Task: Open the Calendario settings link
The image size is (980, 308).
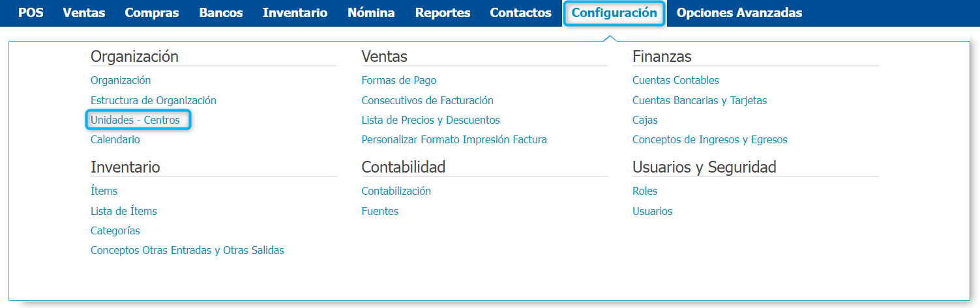Action: point(115,139)
